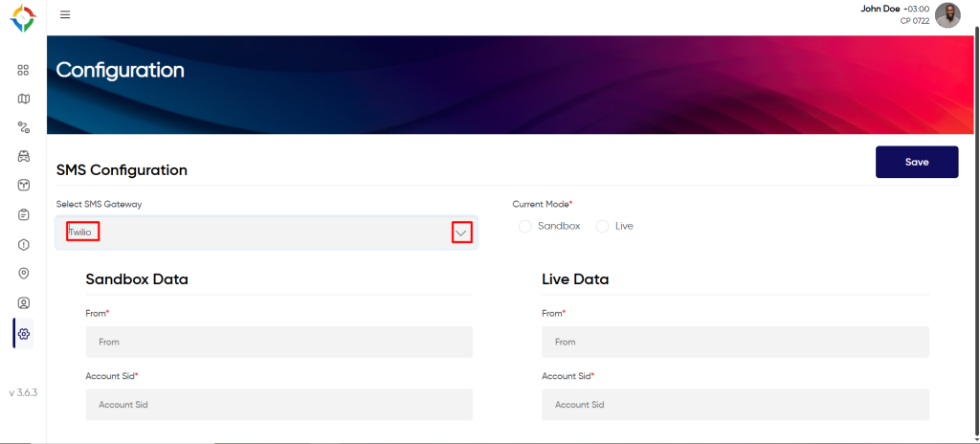The height and width of the screenshot is (444, 980).
Task: Click the SMS Configuration heading
Action: [122, 170]
